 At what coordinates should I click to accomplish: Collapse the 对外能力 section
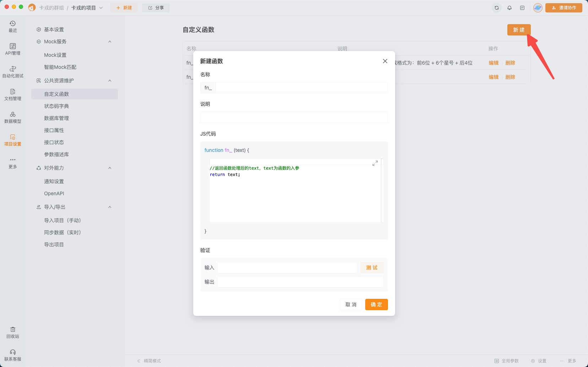pos(110,168)
